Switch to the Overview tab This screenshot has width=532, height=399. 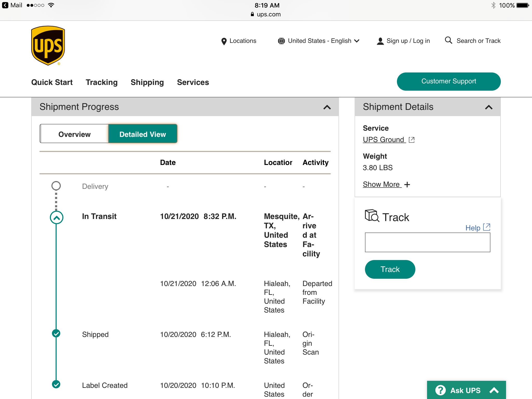coord(74,134)
